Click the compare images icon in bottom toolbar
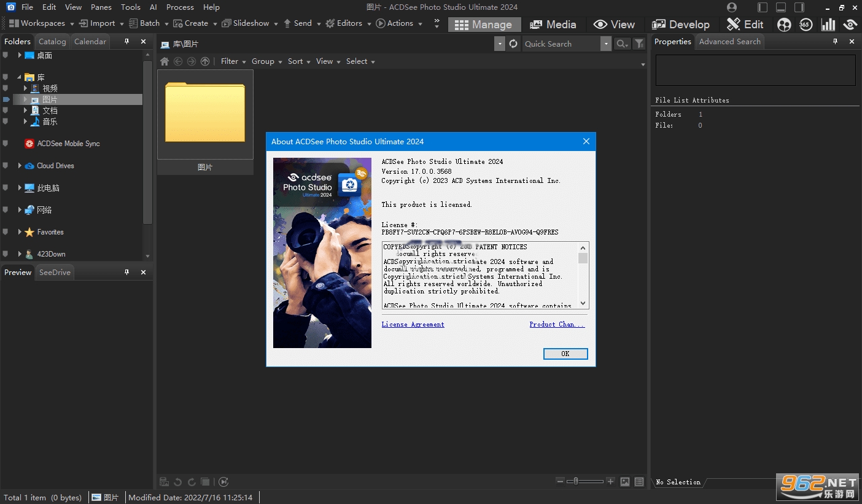This screenshot has width=862, height=504. pos(206,482)
